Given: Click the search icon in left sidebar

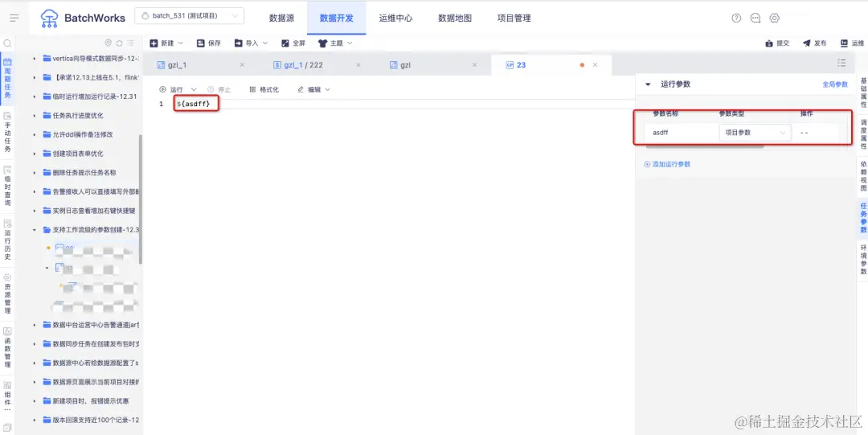Looking at the screenshot, I should coord(8,43).
